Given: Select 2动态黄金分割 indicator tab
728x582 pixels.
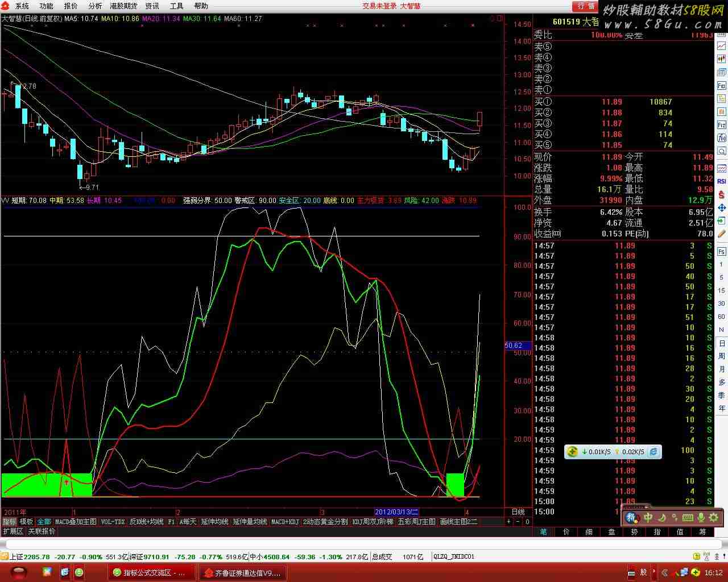Looking at the screenshot, I should pos(325,521).
